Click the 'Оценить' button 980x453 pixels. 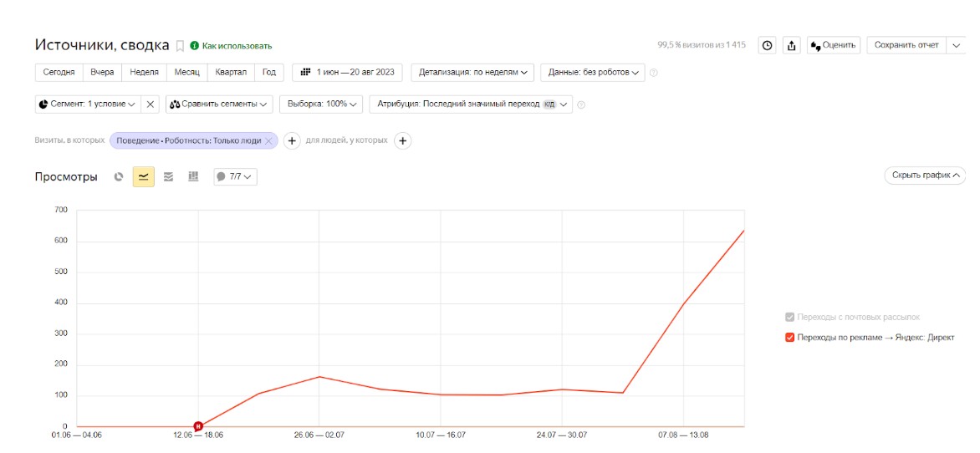click(834, 45)
